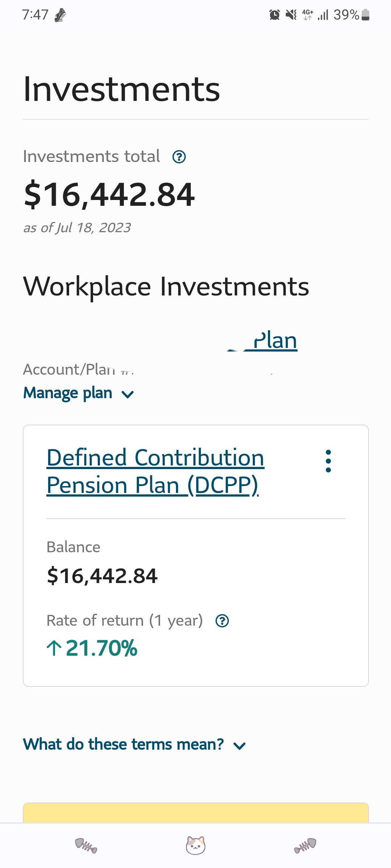The width and height of the screenshot is (391, 868).
Task: Tap the Investments total help icon
Action: [179, 157]
